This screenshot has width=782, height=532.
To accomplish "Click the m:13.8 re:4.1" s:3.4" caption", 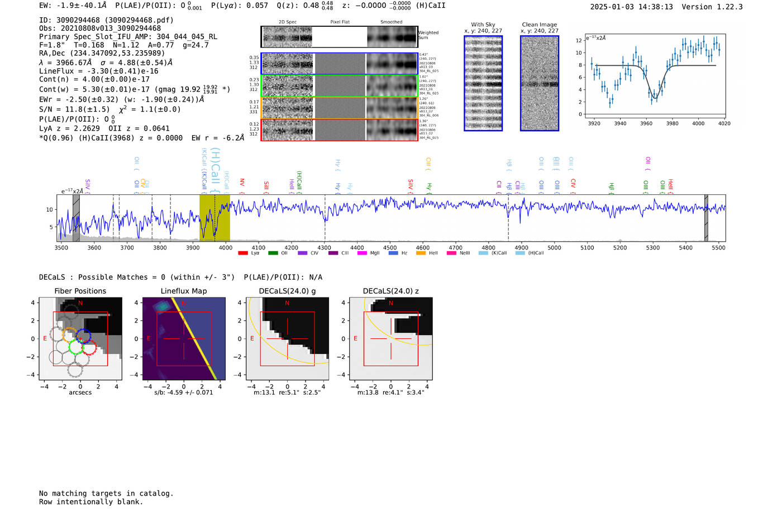I will (x=391, y=392).
